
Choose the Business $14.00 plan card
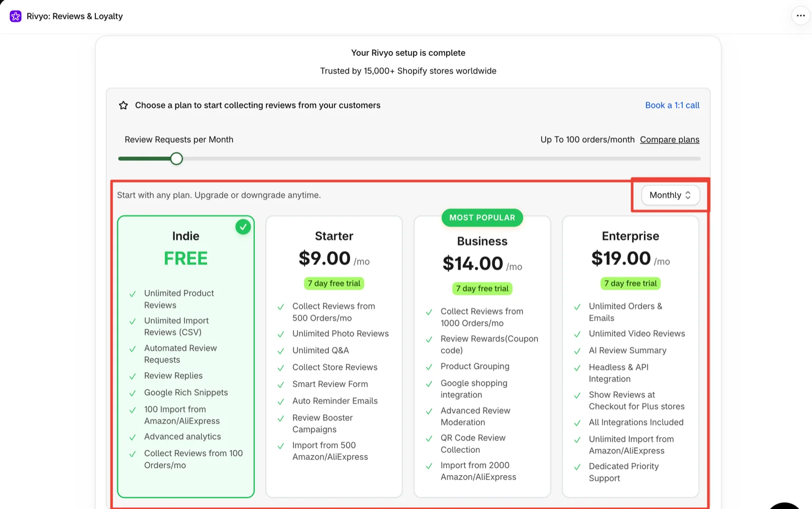pyautogui.click(x=482, y=357)
